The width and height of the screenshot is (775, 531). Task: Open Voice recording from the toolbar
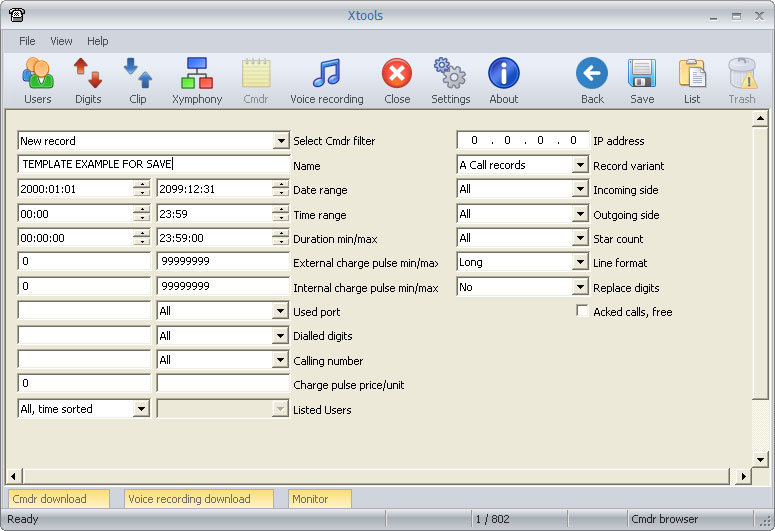(x=326, y=80)
